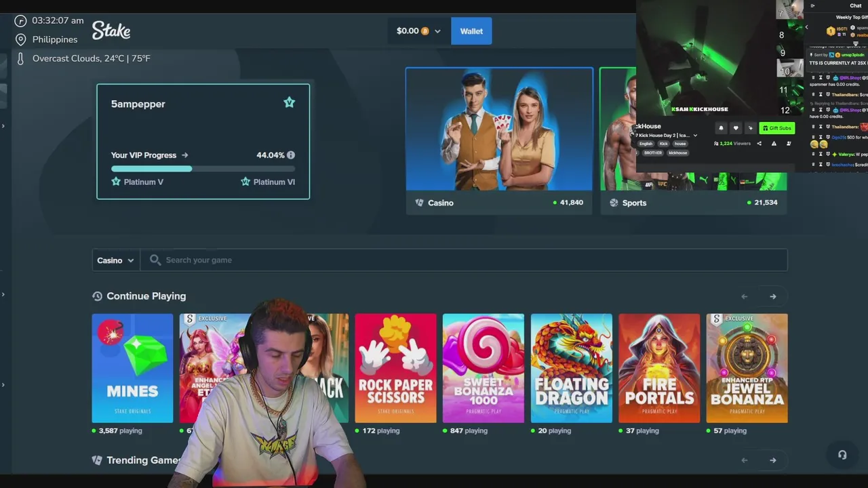Image resolution: width=868 pixels, height=488 pixels.
Task: Open the live support headset button
Action: tap(842, 455)
